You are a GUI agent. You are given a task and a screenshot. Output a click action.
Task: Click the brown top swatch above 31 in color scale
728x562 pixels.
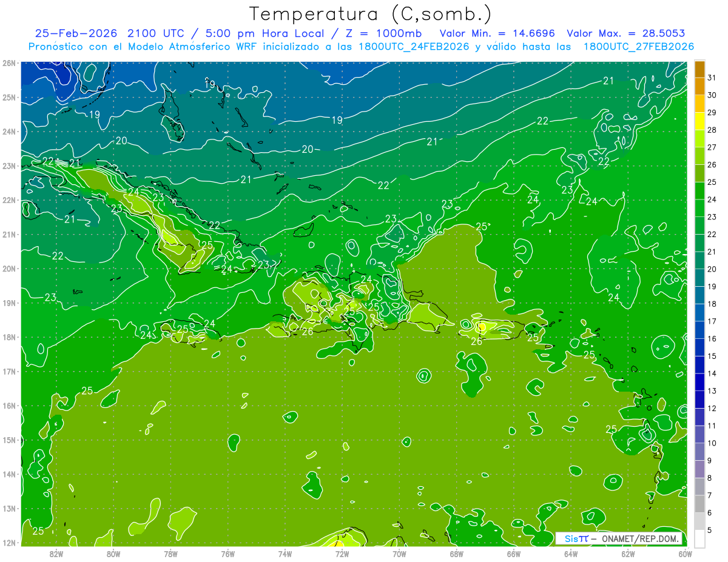coord(699,69)
